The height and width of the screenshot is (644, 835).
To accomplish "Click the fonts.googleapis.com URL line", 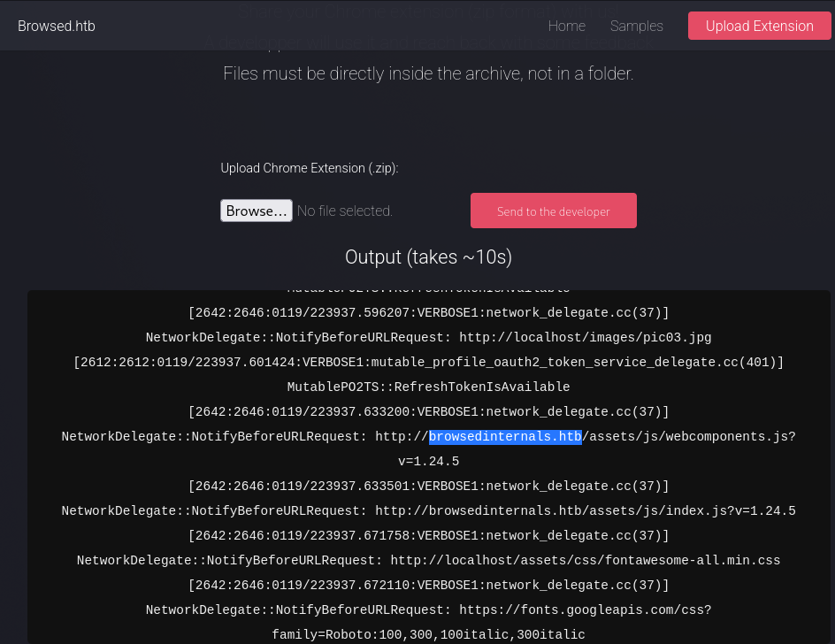I will 428,609.
